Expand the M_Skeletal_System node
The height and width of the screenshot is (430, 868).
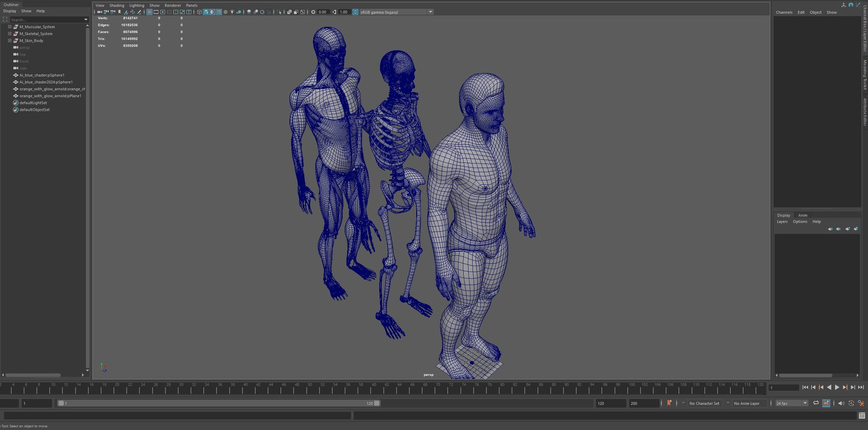click(x=9, y=33)
